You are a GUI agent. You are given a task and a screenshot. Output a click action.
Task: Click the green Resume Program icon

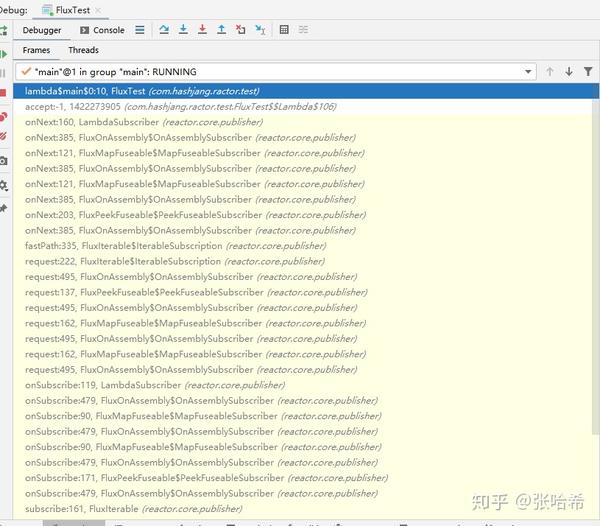(x=3, y=54)
